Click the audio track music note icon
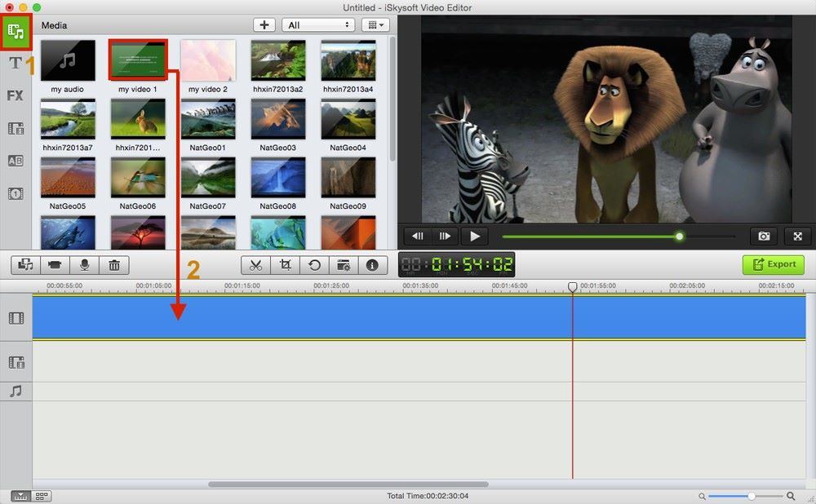Viewport: 816px width, 504px height. click(x=16, y=391)
